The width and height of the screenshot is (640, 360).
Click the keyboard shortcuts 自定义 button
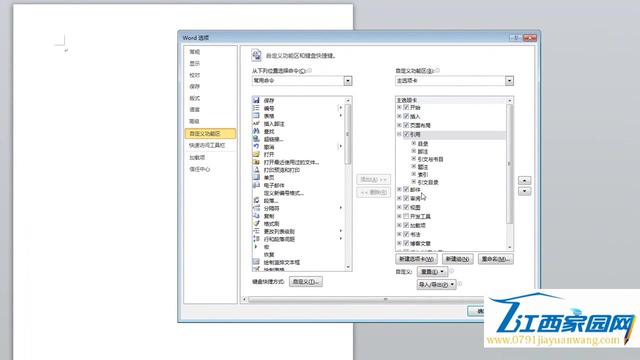coord(306,282)
